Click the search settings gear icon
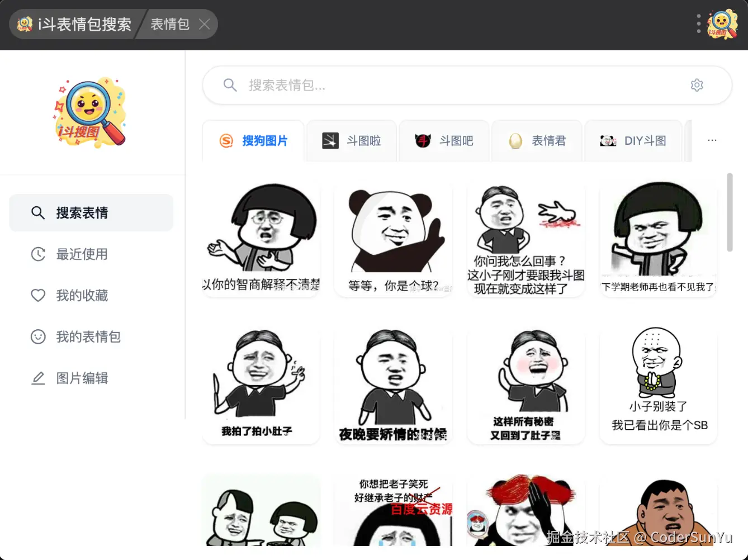The image size is (748, 560). coord(697,85)
